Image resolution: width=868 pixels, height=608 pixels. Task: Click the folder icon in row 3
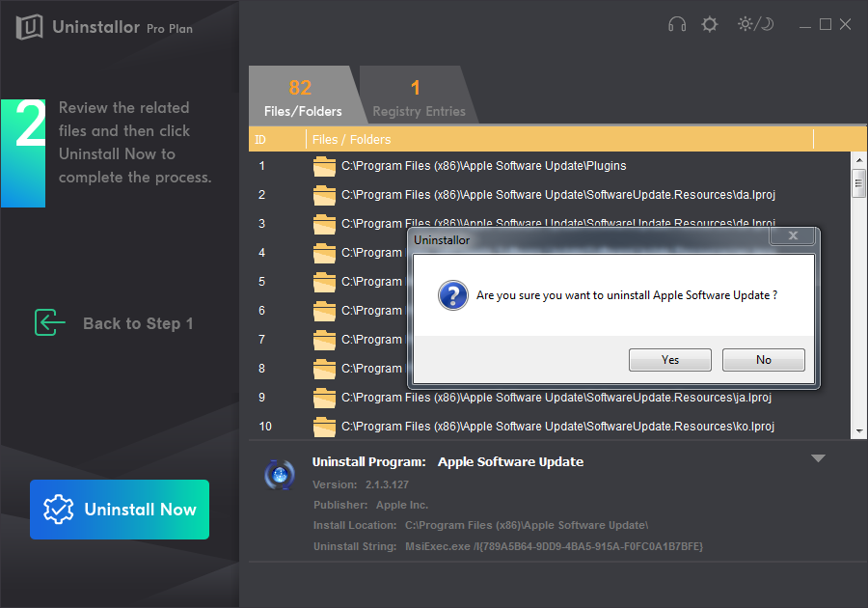coord(324,224)
